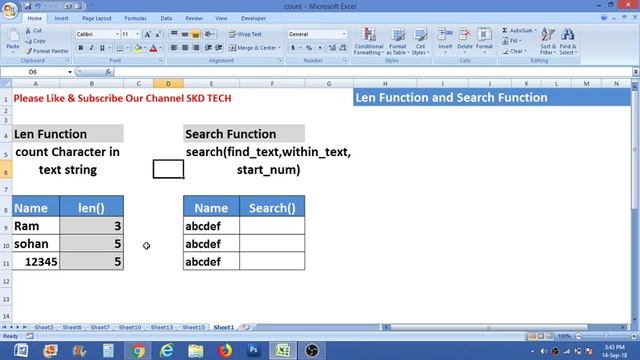Screen dimensions: 640x360
Task: Toggle Top Align vertical alignment
Action: [174, 34]
